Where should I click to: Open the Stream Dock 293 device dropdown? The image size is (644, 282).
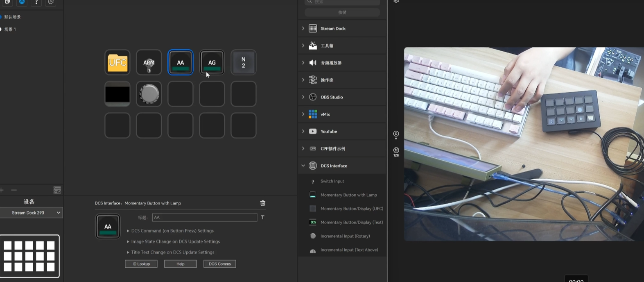[31, 213]
